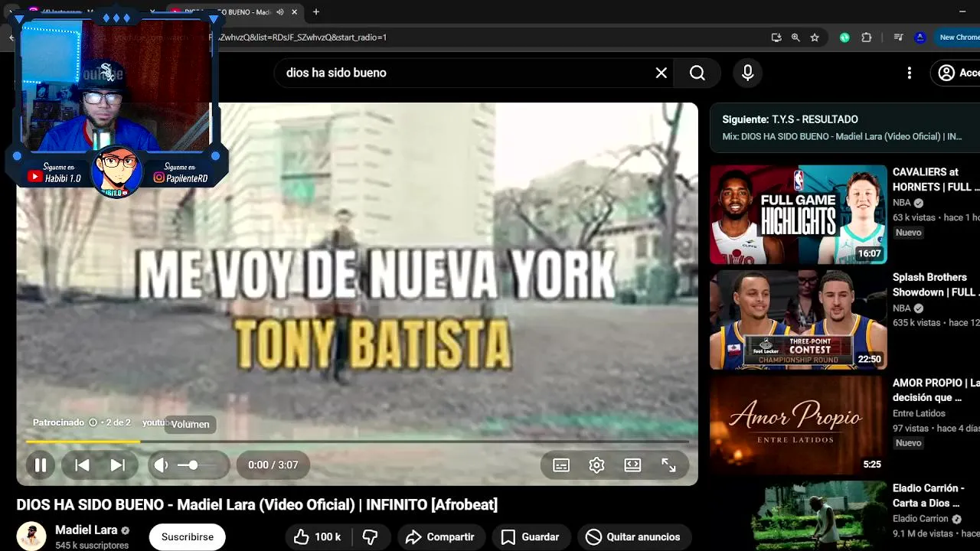Click the video title 'DIOS HA SIDO BUENO'
Image resolution: width=980 pixels, height=551 pixels.
tap(257, 504)
